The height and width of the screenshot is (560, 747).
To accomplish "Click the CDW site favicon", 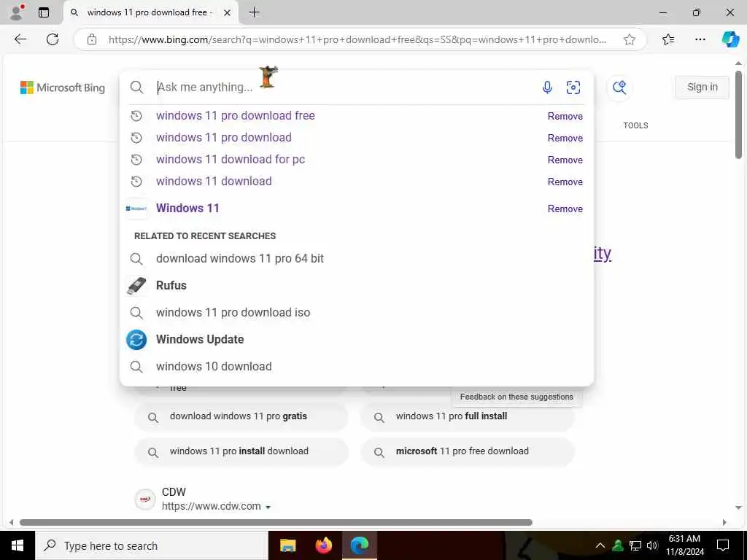I will [145, 499].
